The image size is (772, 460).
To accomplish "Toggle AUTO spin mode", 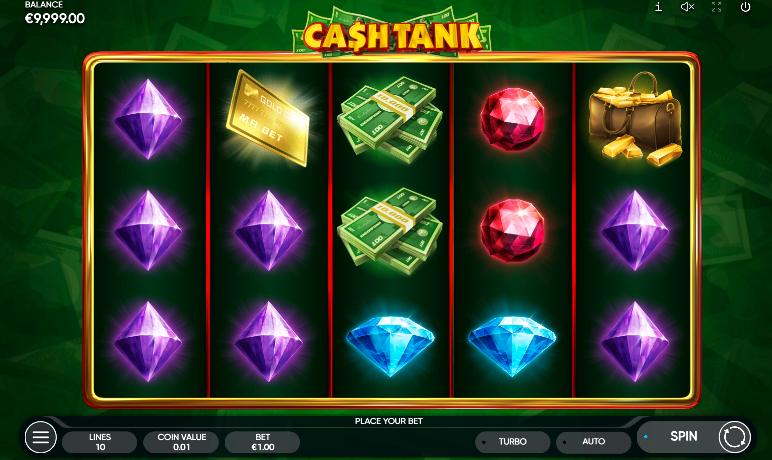I will click(594, 442).
